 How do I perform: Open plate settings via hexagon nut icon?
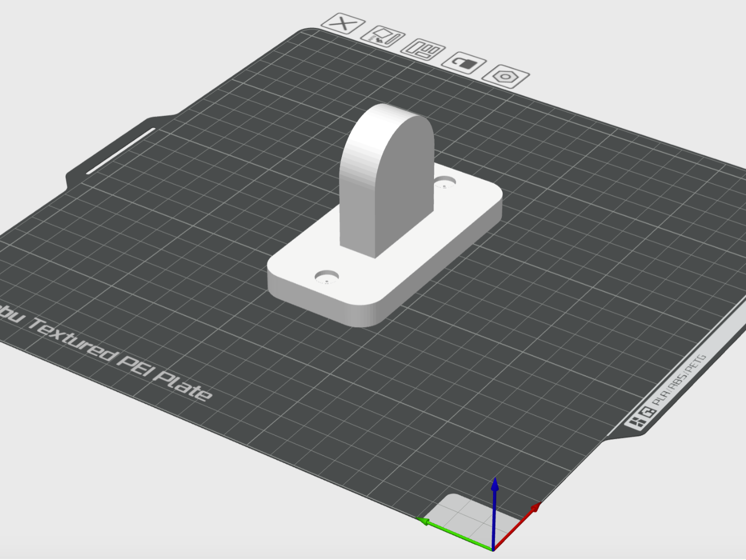pos(505,77)
